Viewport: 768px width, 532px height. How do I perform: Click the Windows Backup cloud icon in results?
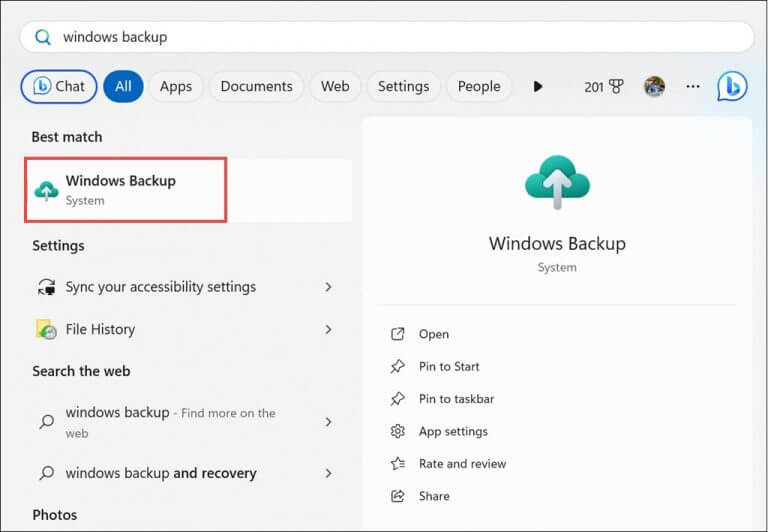tap(47, 191)
